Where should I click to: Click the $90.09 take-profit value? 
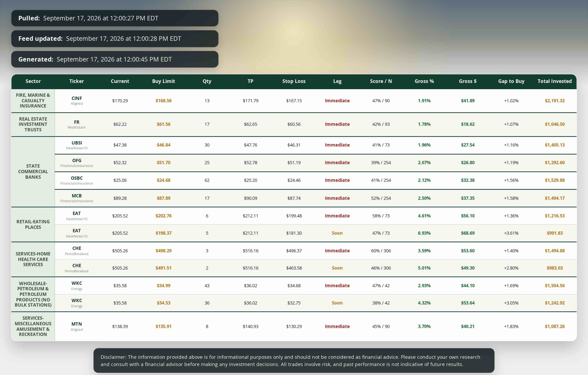[x=251, y=198]
